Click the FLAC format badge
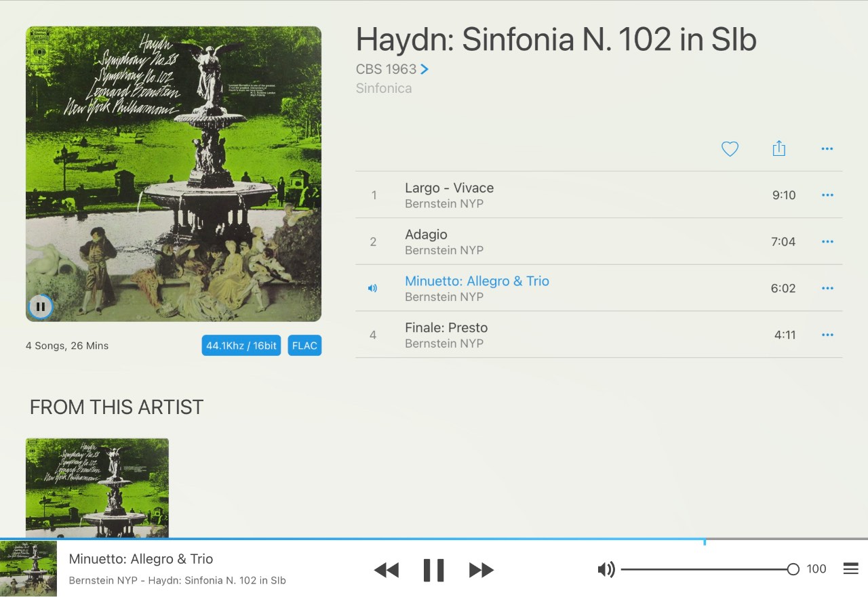Image resolution: width=868 pixels, height=597 pixels. (x=304, y=346)
